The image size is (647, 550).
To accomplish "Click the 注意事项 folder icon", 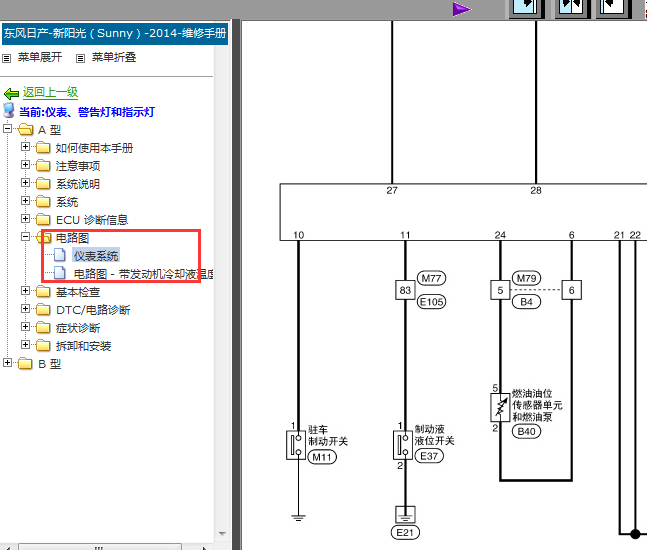I will click(x=43, y=165).
